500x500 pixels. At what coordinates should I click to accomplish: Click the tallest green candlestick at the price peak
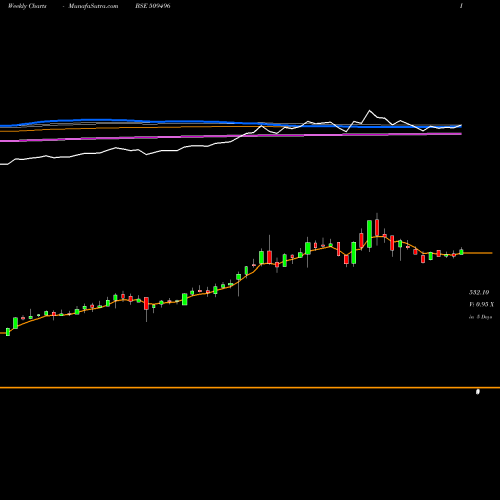(369, 234)
